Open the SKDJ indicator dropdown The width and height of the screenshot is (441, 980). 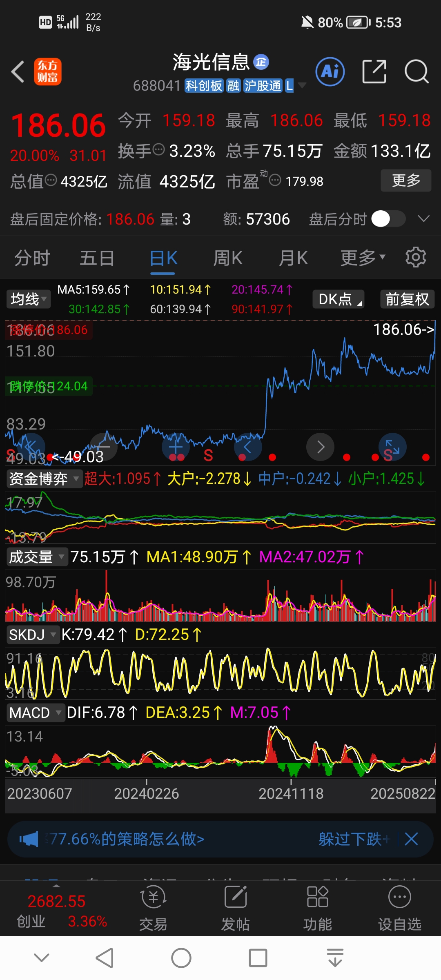[33, 635]
